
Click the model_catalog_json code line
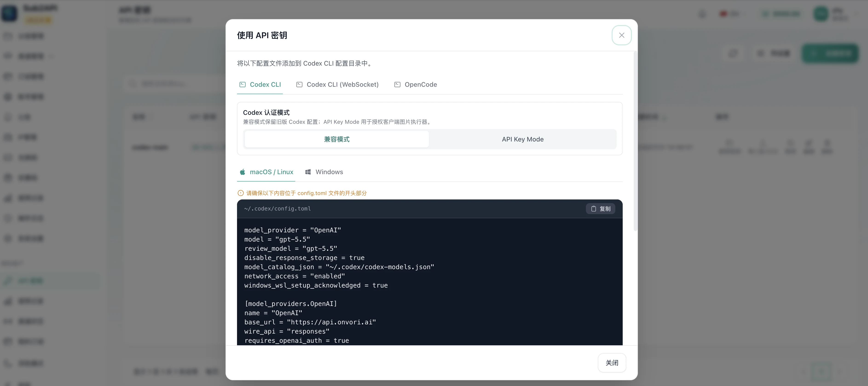tap(339, 267)
